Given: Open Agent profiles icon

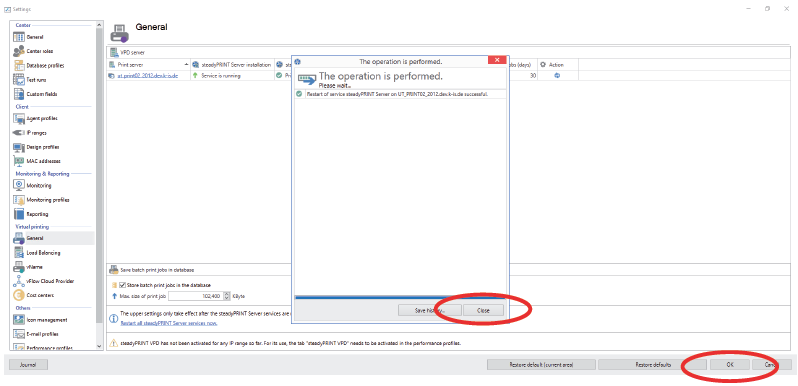Looking at the screenshot, I should 19,118.
